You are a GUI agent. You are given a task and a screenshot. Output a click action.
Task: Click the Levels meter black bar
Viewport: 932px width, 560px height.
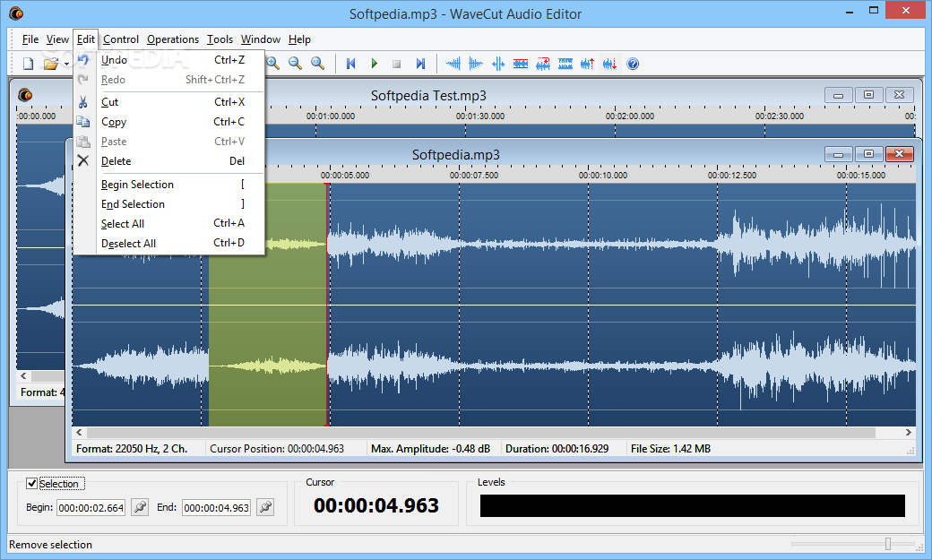pyautogui.click(x=693, y=505)
